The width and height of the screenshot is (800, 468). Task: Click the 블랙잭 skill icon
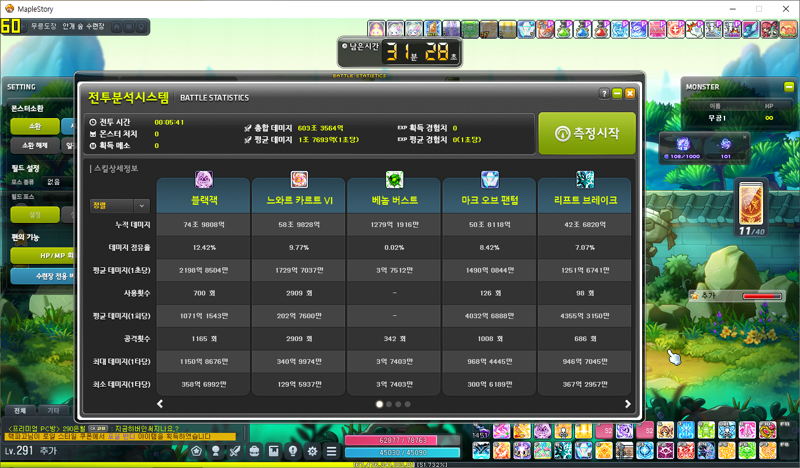click(x=204, y=180)
